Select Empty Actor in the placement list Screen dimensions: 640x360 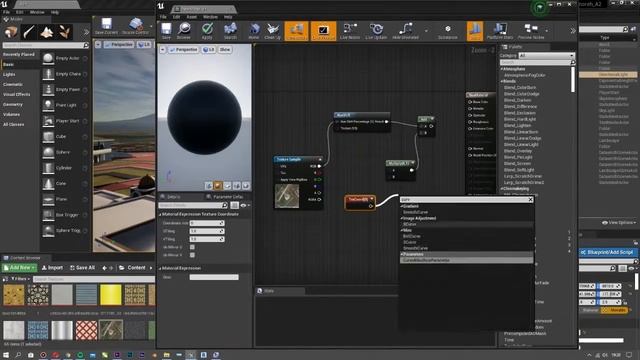[x=65, y=58]
